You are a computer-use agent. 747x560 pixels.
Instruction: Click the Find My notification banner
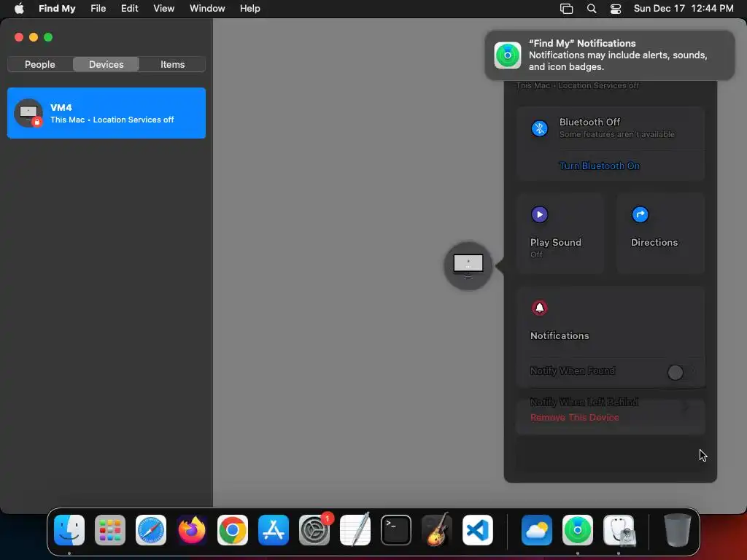(x=609, y=55)
